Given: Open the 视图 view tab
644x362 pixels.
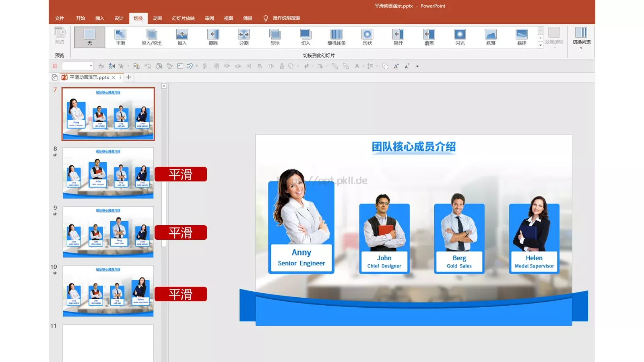Looking at the screenshot, I should pos(229,18).
